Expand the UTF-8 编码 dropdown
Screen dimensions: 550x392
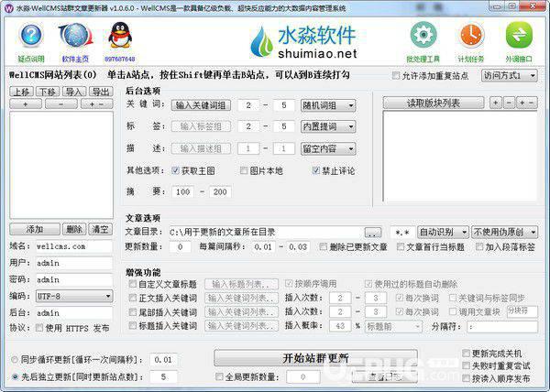point(74,297)
